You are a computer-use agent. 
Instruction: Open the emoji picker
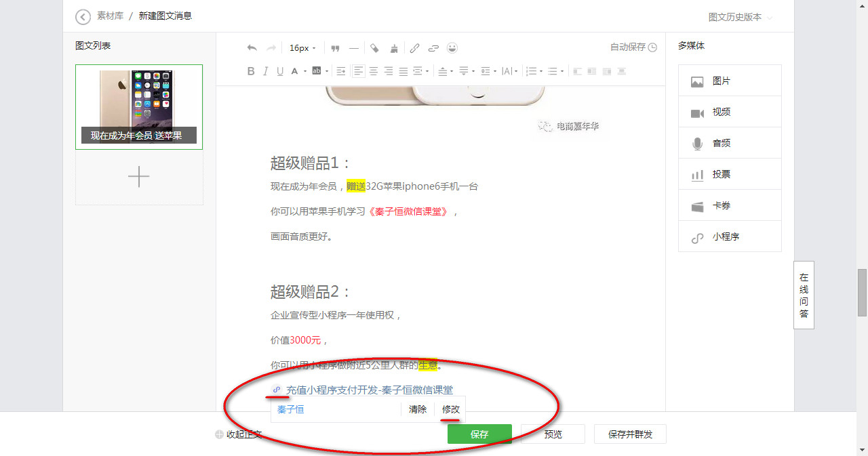point(452,48)
